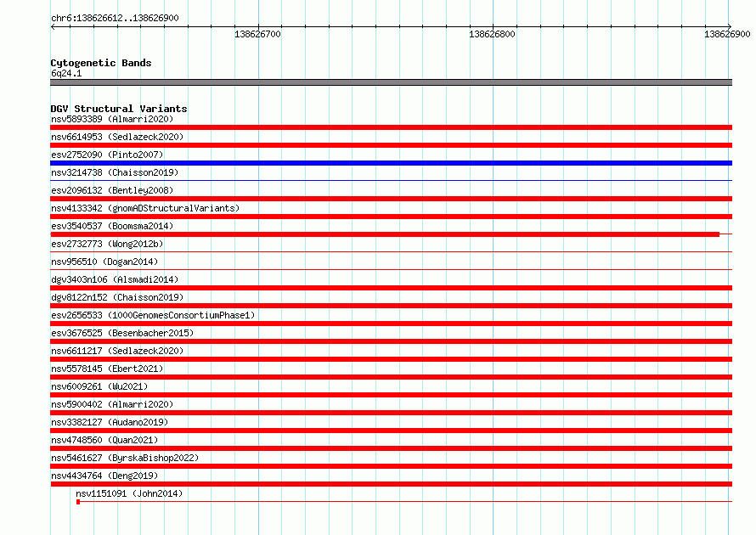Click ruler position 138626700
The width and height of the screenshot is (756, 535).
(x=257, y=34)
